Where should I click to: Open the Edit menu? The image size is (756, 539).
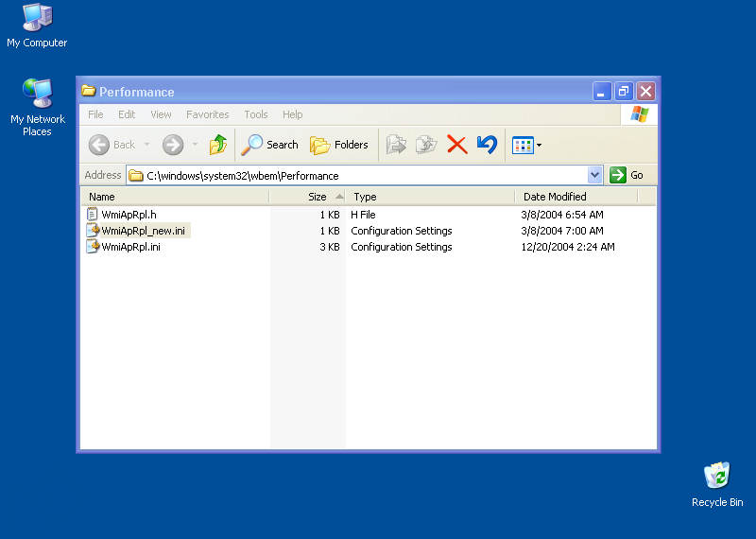127,114
